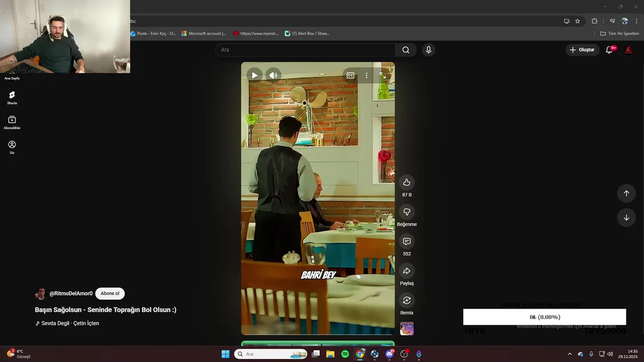Show hidden system tray icons chevron
This screenshot has height=362, width=644.
point(570,354)
